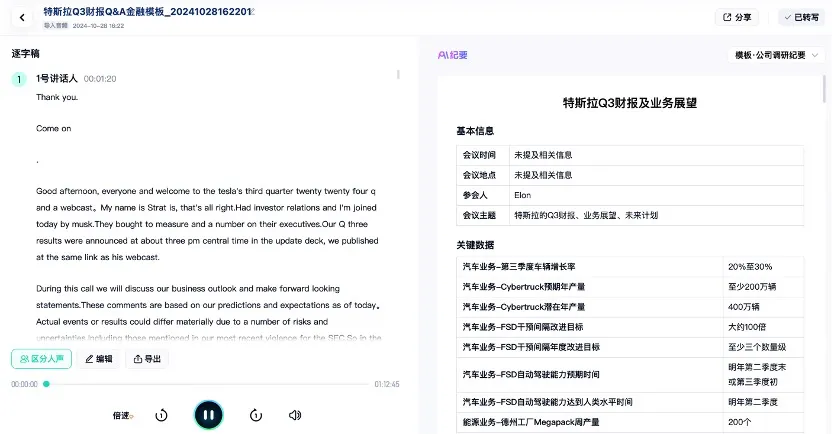This screenshot has width=832, height=434.
Task: Click the file title 特斯拉Q3财报Q&A金融模板
Action: click(x=148, y=12)
